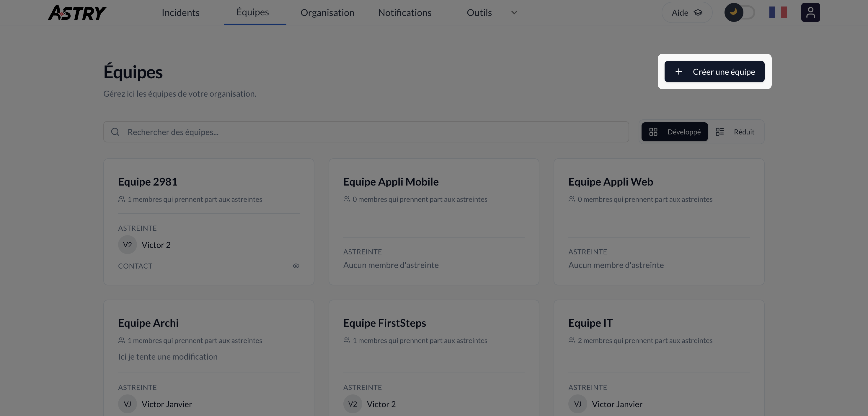Image resolution: width=868 pixels, height=416 pixels.
Task: Go to Organisation menu item
Action: click(x=327, y=13)
